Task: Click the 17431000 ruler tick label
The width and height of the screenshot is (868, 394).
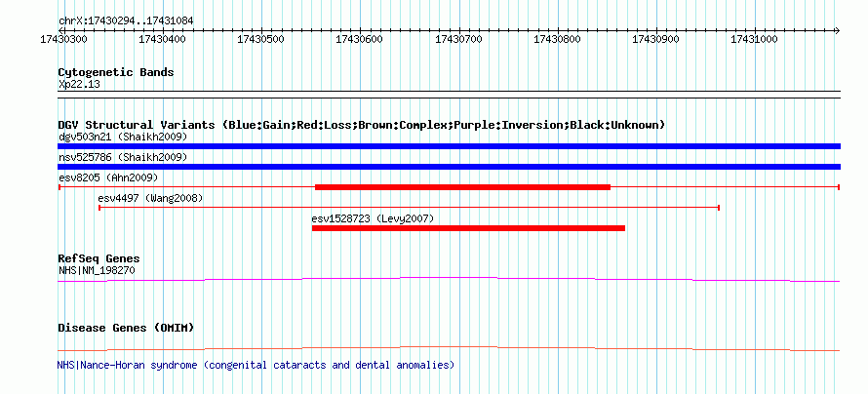Action: pos(754,39)
